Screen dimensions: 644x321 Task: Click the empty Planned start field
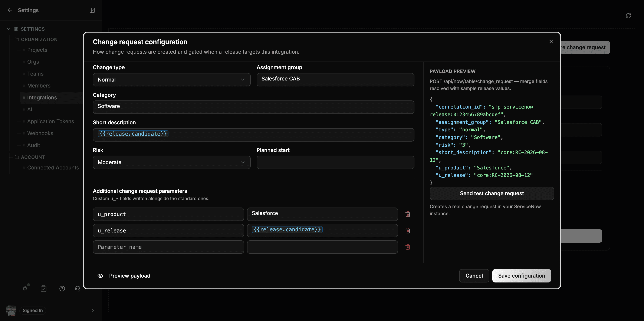click(335, 162)
